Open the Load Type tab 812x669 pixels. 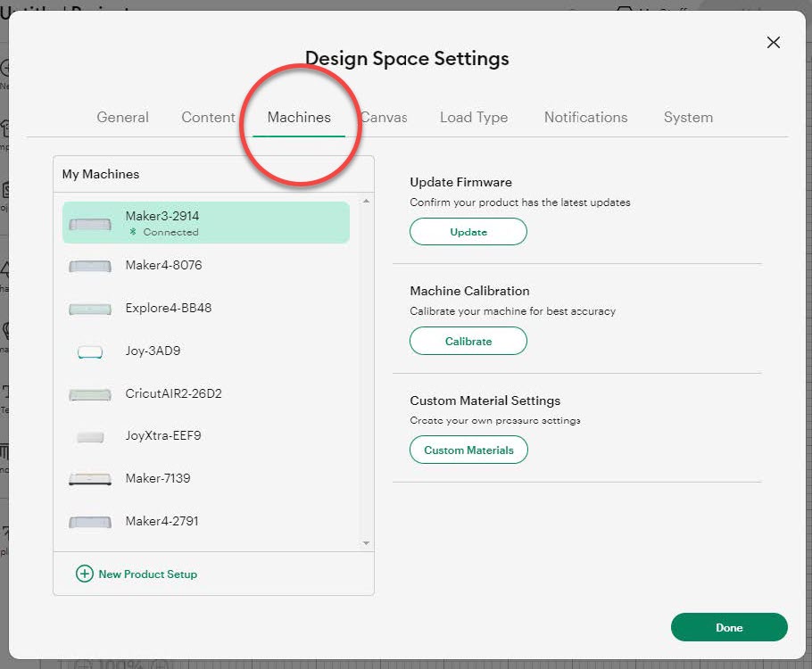point(474,118)
